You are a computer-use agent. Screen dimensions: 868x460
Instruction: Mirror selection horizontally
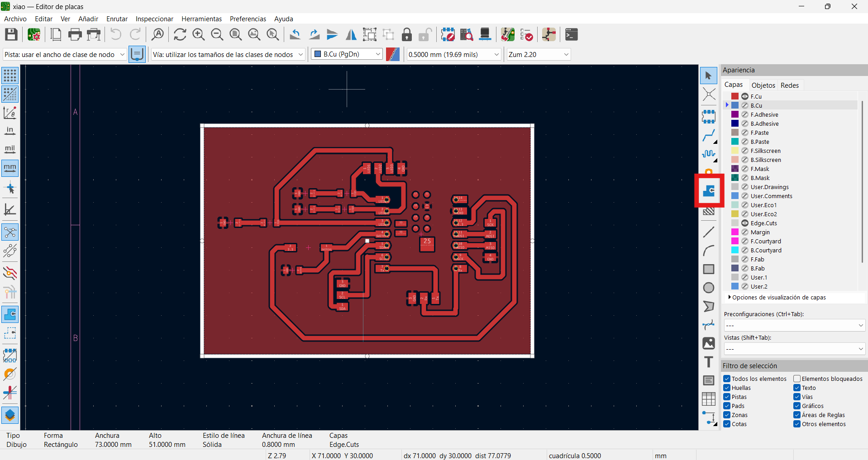[351, 34]
